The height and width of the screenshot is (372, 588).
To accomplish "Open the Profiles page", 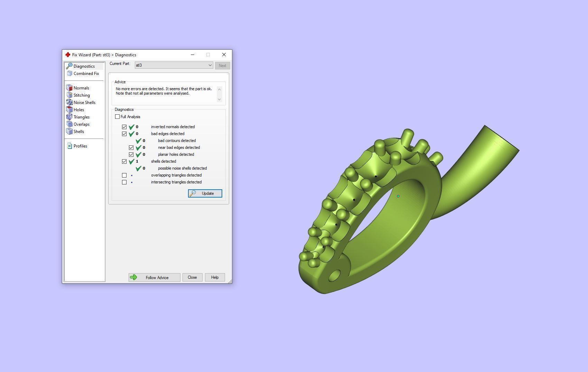I will (x=80, y=146).
